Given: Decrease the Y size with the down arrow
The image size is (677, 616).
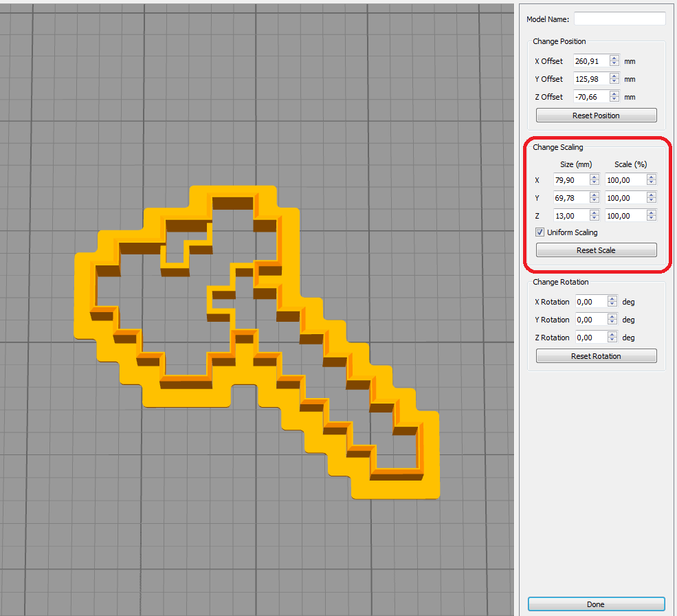Looking at the screenshot, I should coord(595,200).
